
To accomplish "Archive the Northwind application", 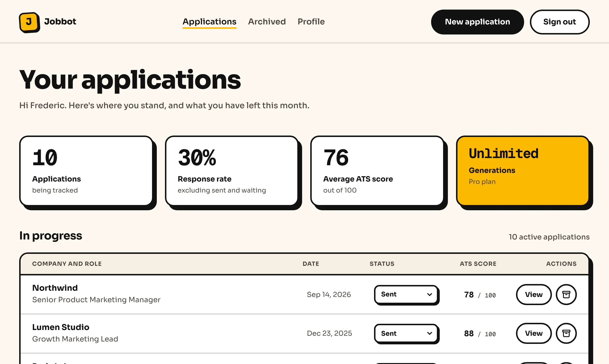I will coord(566,294).
